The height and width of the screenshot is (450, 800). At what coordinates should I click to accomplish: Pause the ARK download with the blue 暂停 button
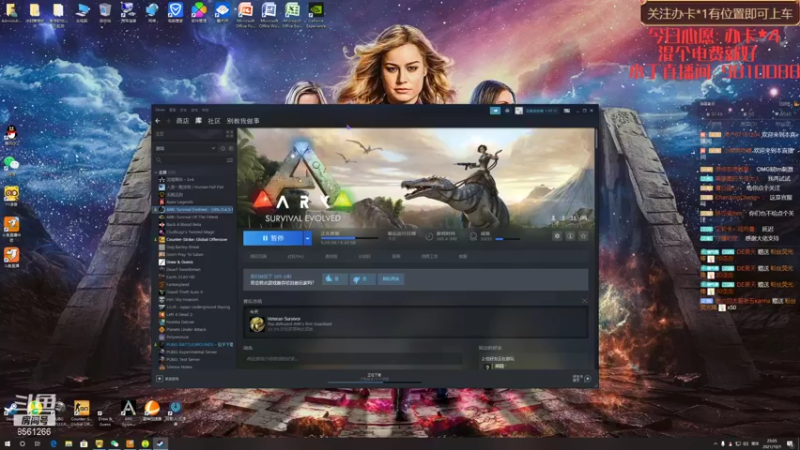[x=273, y=238]
